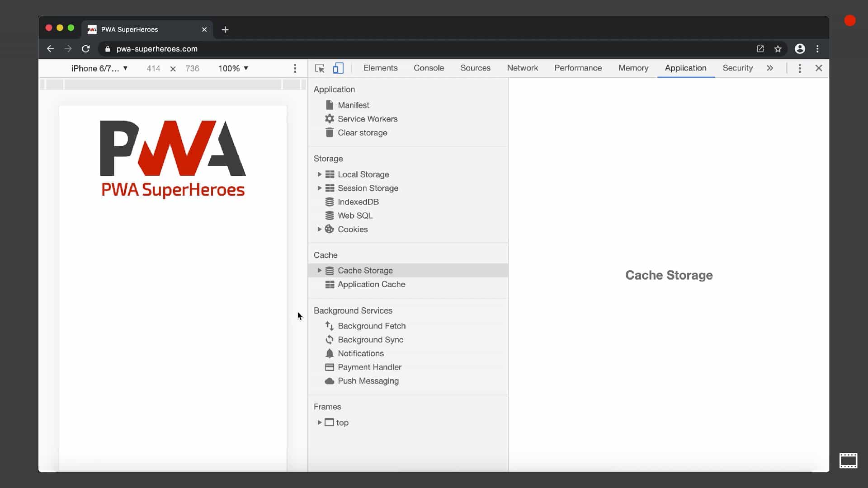868x488 pixels.
Task: Switch to the Network tab
Action: point(522,68)
